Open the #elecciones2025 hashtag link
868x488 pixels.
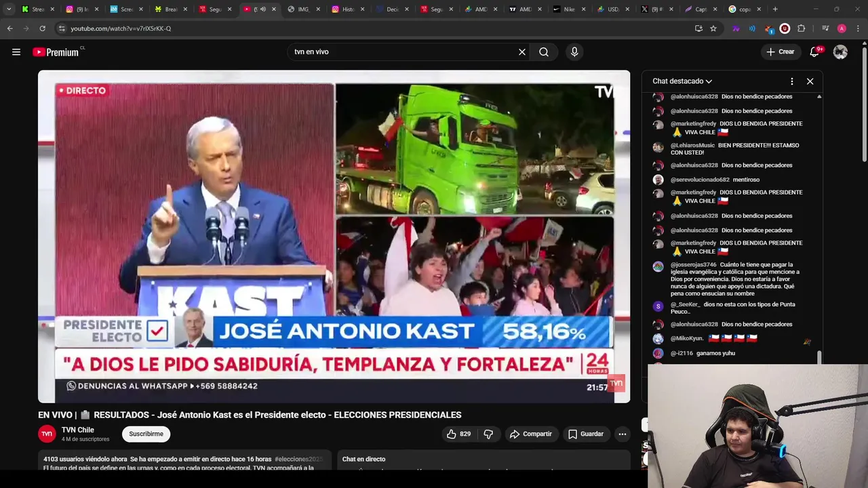tap(298, 460)
